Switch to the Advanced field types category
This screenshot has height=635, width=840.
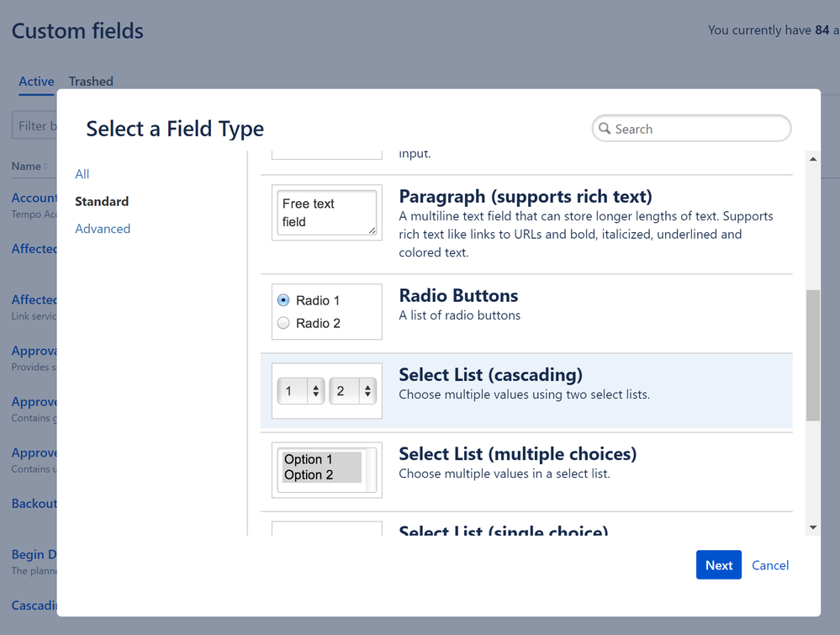click(103, 229)
